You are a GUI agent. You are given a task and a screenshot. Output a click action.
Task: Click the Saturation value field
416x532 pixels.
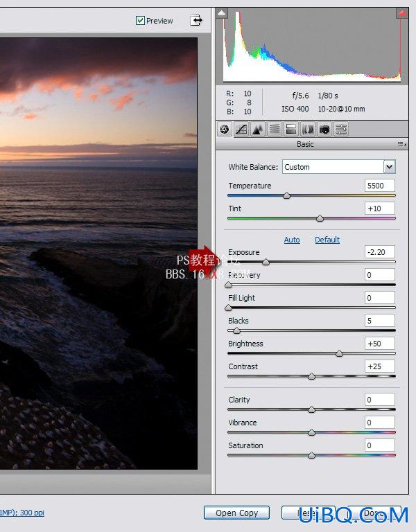click(380, 445)
